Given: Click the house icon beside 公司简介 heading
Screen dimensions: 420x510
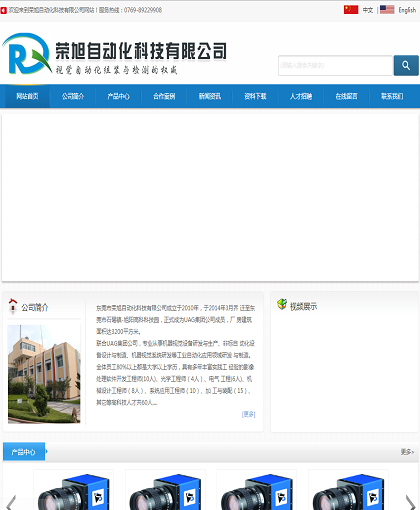Looking at the screenshot, I should pyautogui.click(x=13, y=306).
